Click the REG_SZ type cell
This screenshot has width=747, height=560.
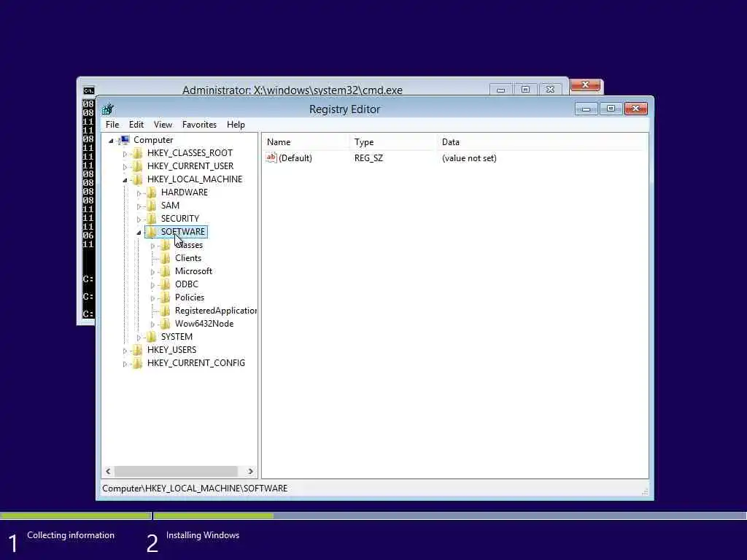[368, 158]
